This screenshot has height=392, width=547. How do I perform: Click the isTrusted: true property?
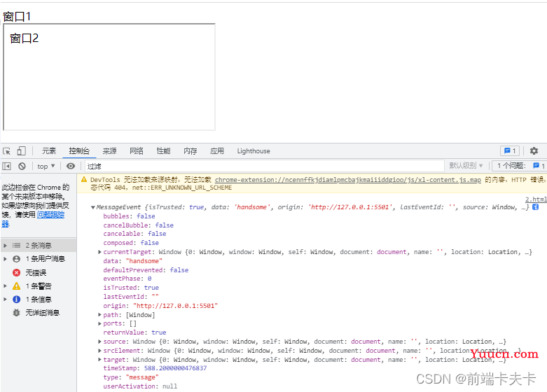click(131, 288)
